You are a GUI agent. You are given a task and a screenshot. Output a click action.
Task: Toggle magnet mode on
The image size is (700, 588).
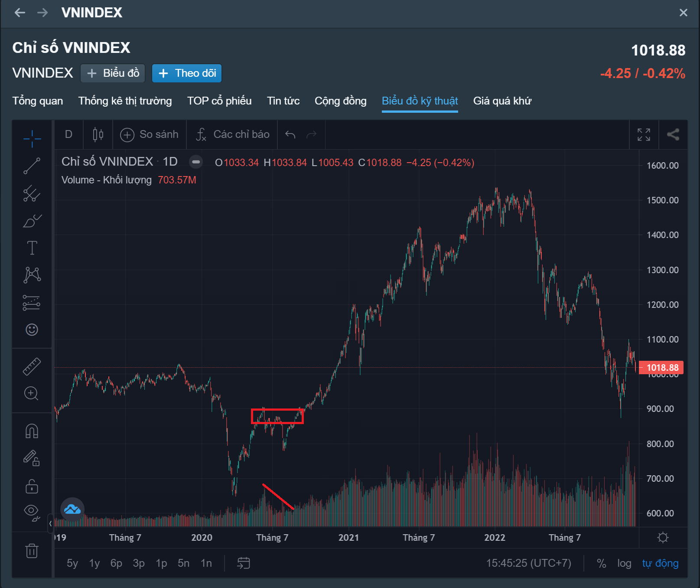tap(32, 431)
